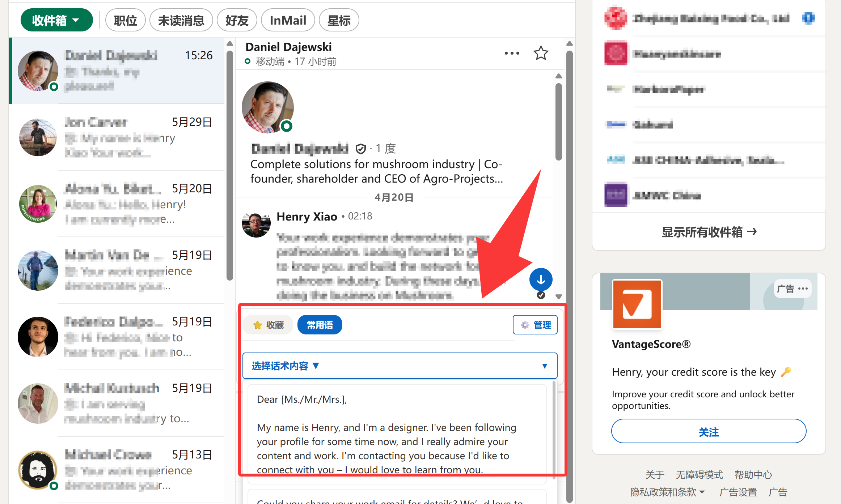
Task: Open the 收件箱 inbox dropdown
Action: pyautogui.click(x=56, y=20)
